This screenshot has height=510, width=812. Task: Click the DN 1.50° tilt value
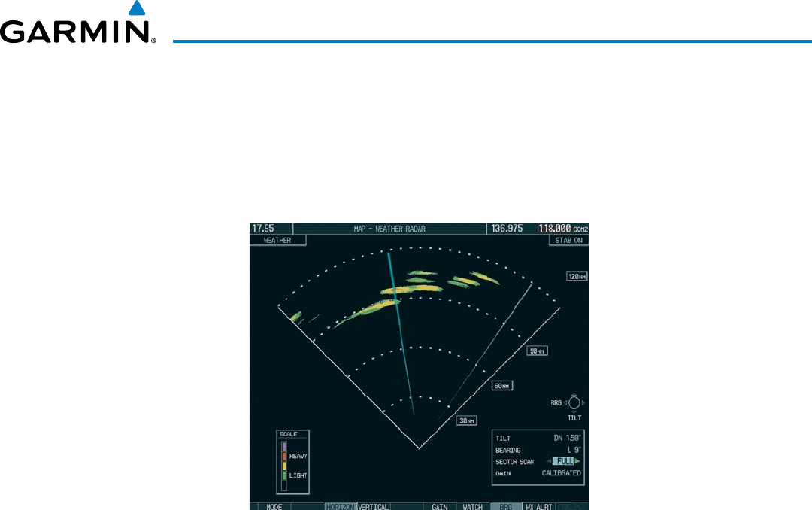567,438
